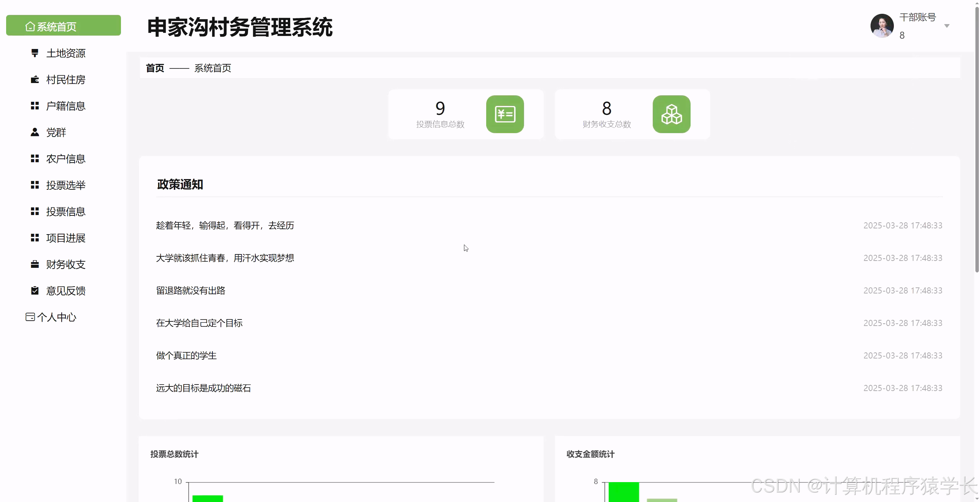Open the notice 留退路就没有出路
Viewport: 980px width, 502px height.
tap(191, 290)
